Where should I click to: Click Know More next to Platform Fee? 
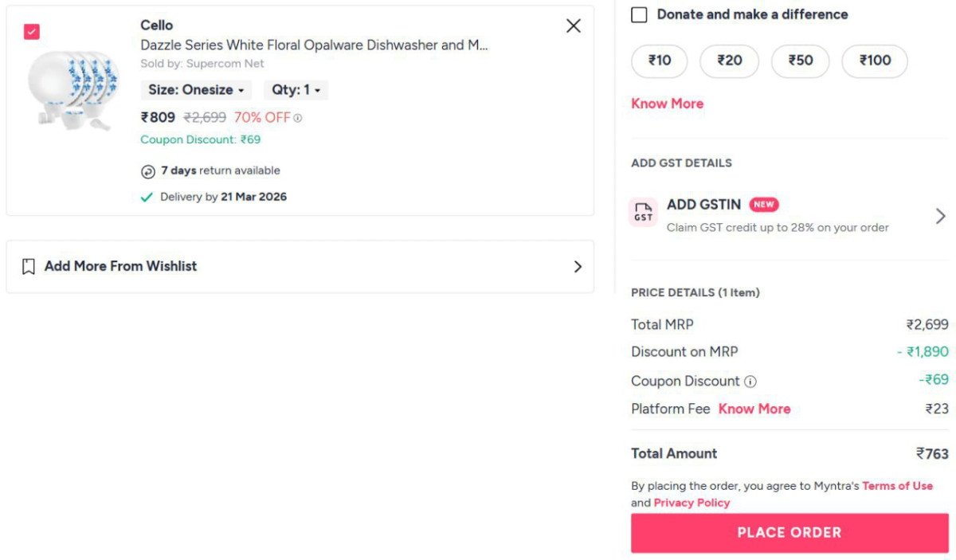(x=754, y=409)
